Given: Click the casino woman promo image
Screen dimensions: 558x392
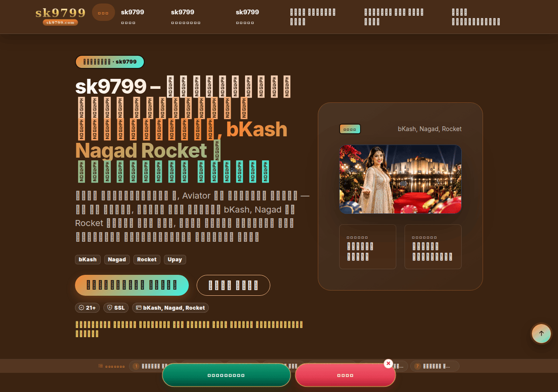Looking at the screenshot, I should click(x=400, y=179).
